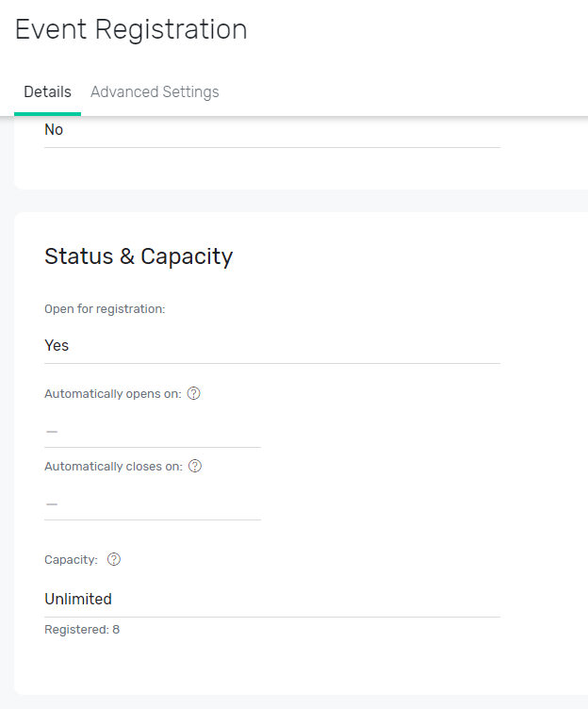Click the 'Automatically opens on:' label text

[x=112, y=394]
